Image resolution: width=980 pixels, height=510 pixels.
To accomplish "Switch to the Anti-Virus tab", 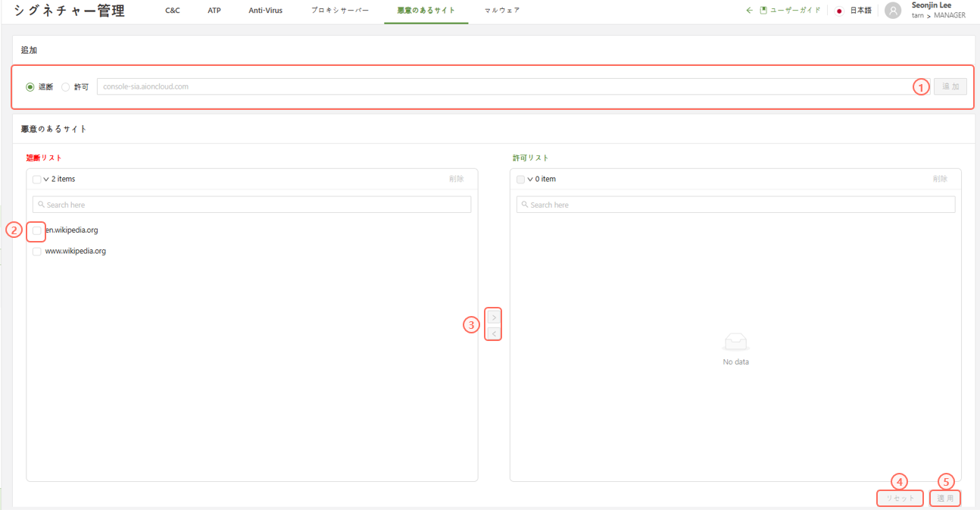I will (x=265, y=11).
